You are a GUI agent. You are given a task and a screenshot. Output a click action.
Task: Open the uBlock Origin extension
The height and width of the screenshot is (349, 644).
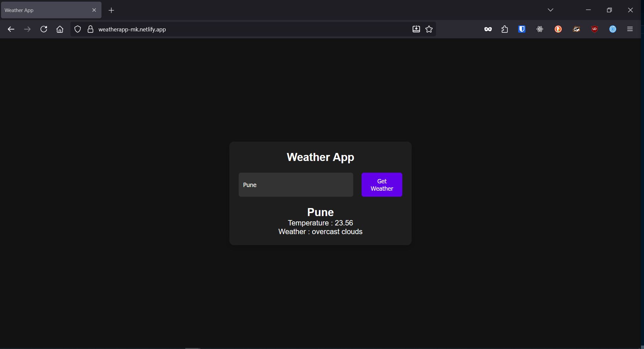click(x=595, y=29)
